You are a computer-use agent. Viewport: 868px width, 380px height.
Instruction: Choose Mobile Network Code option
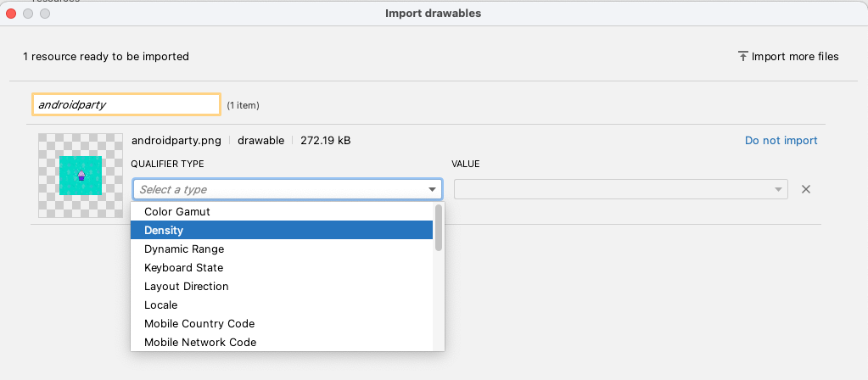[x=199, y=343]
